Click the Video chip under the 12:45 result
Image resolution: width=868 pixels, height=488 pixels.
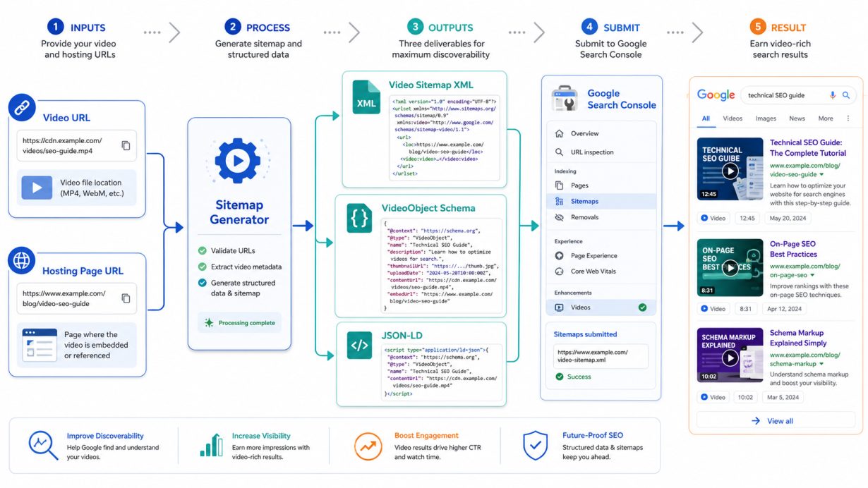(713, 218)
